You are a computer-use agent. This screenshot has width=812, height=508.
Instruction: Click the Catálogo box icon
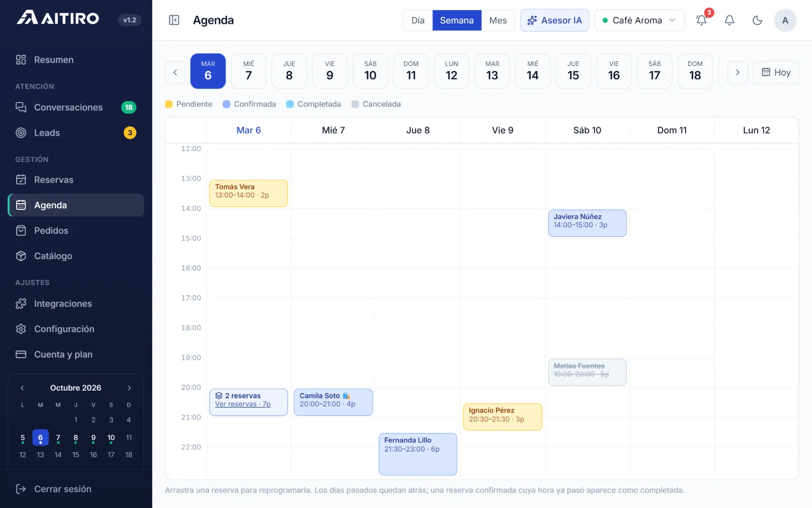21,256
